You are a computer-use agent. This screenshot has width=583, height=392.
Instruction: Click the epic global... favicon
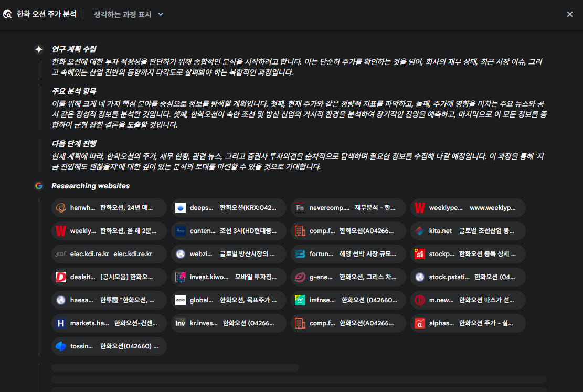click(181, 300)
